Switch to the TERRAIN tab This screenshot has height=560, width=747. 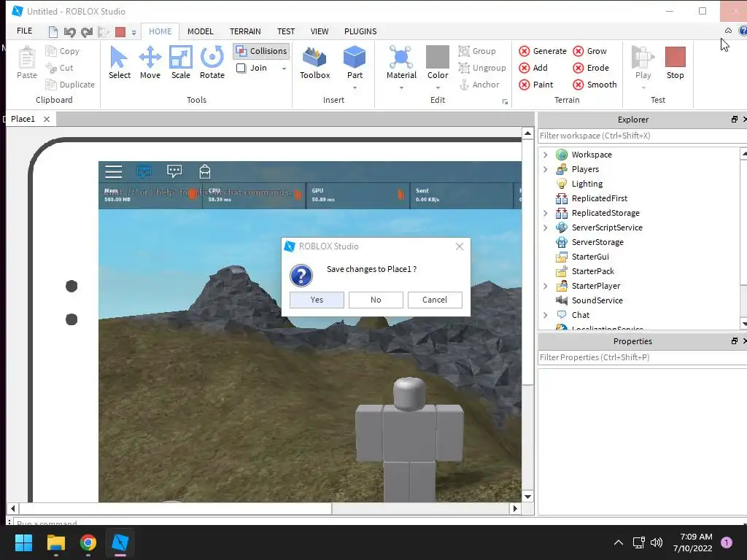pos(245,31)
